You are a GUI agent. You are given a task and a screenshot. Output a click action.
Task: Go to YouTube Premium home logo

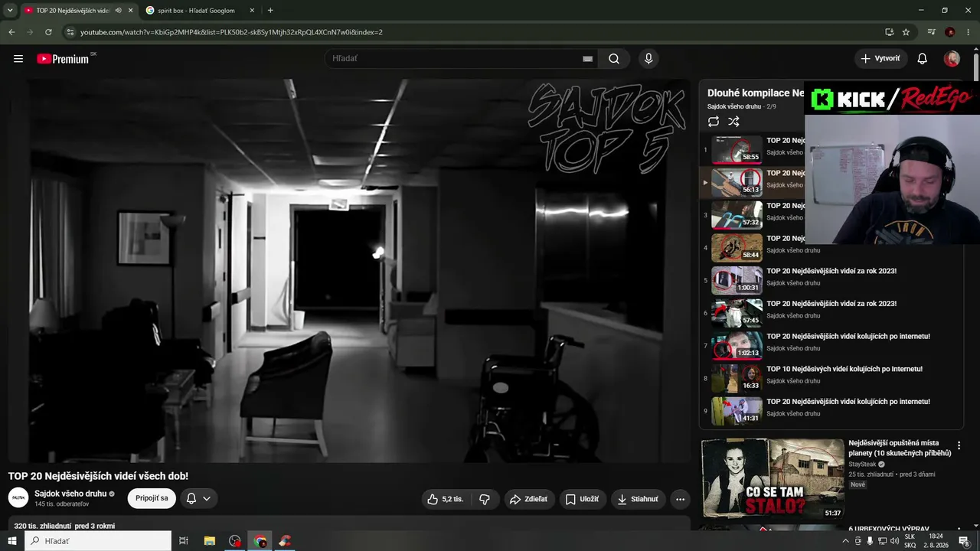pyautogui.click(x=63, y=59)
